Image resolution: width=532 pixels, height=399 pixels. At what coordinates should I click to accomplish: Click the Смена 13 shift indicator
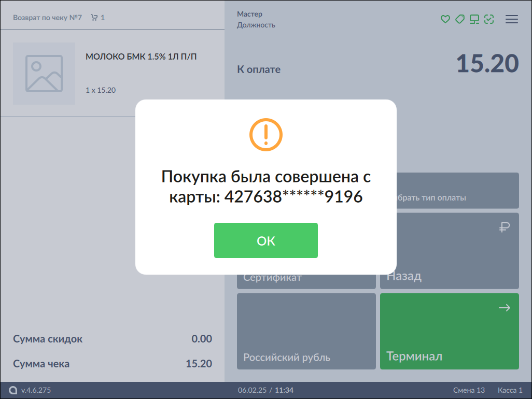pyautogui.click(x=468, y=390)
